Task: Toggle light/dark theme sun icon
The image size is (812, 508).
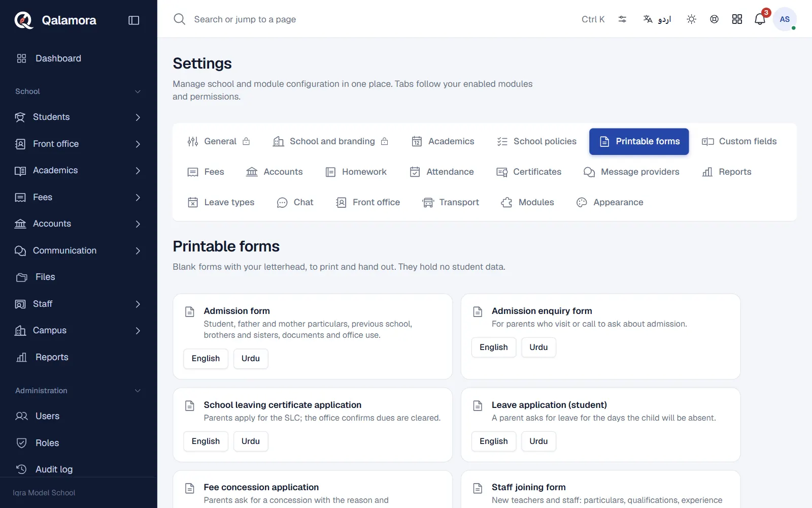Action: (691, 19)
